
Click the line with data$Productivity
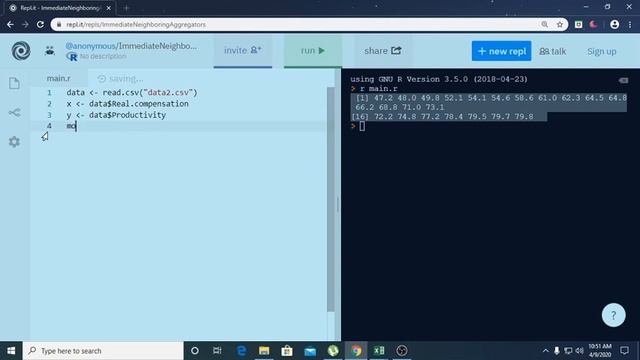pos(116,115)
